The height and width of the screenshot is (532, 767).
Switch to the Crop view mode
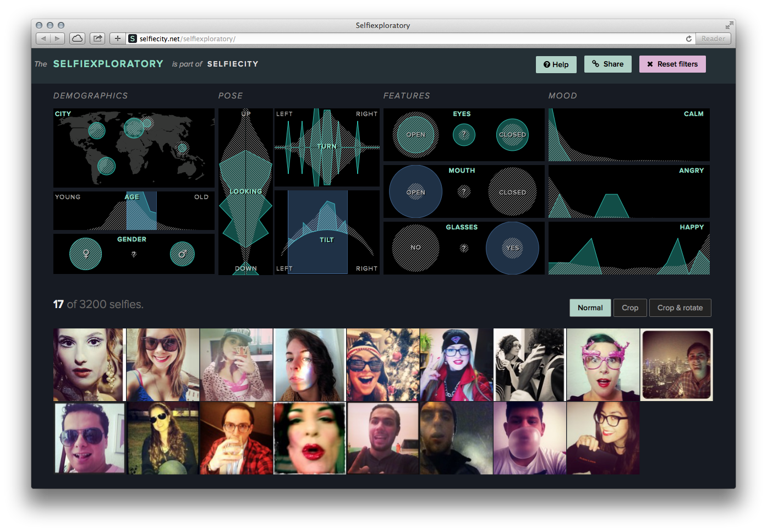[630, 308]
